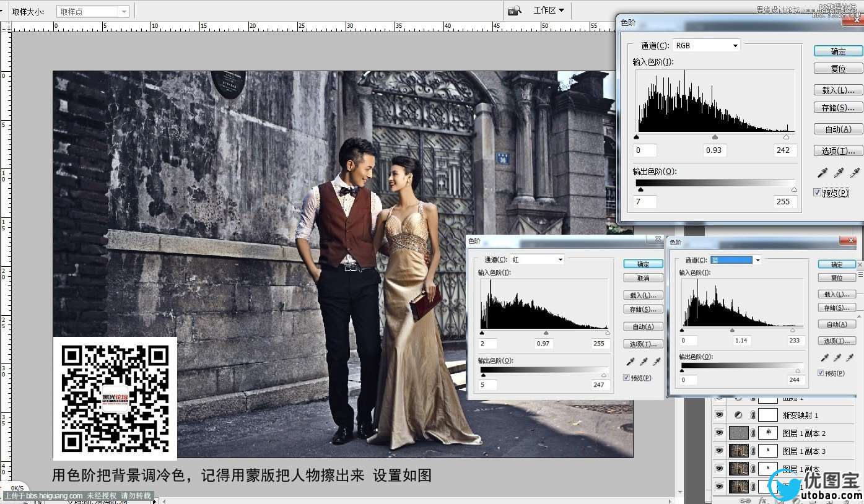
Task: Click blue channel gamma field showing 1.14
Action: (x=741, y=341)
